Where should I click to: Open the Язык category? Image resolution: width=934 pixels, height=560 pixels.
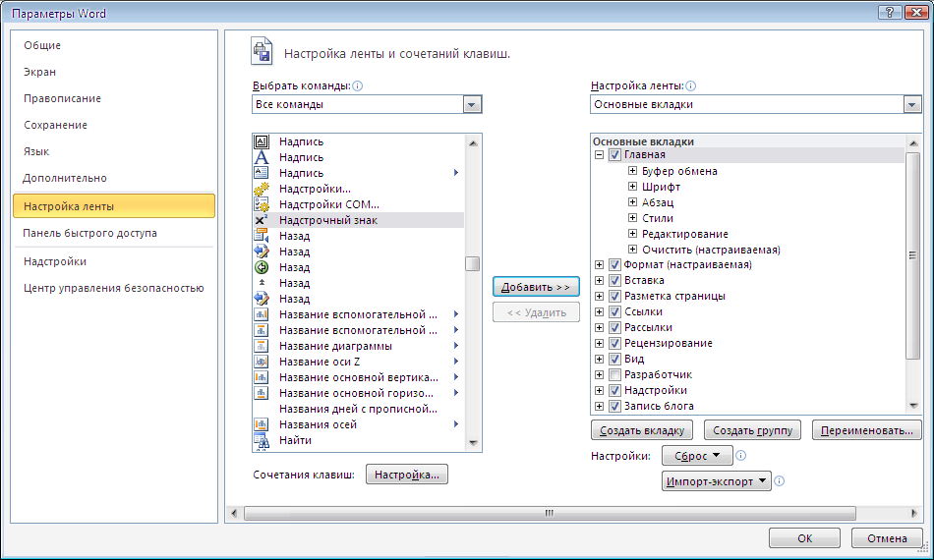[36, 151]
